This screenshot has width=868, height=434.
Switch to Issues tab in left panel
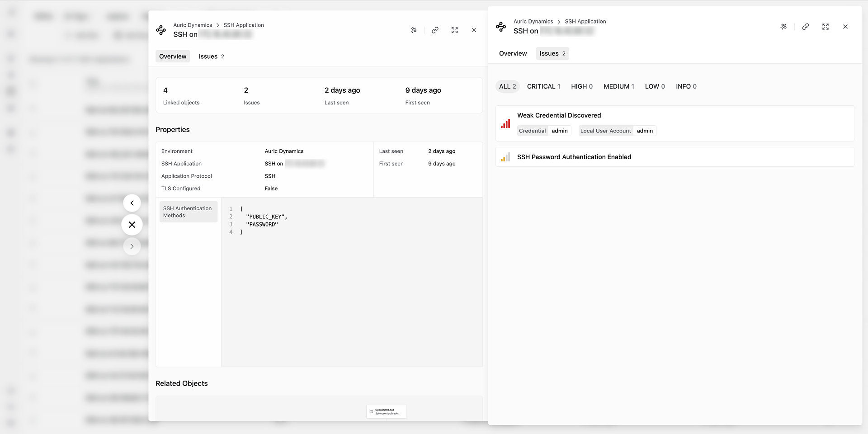(x=211, y=57)
